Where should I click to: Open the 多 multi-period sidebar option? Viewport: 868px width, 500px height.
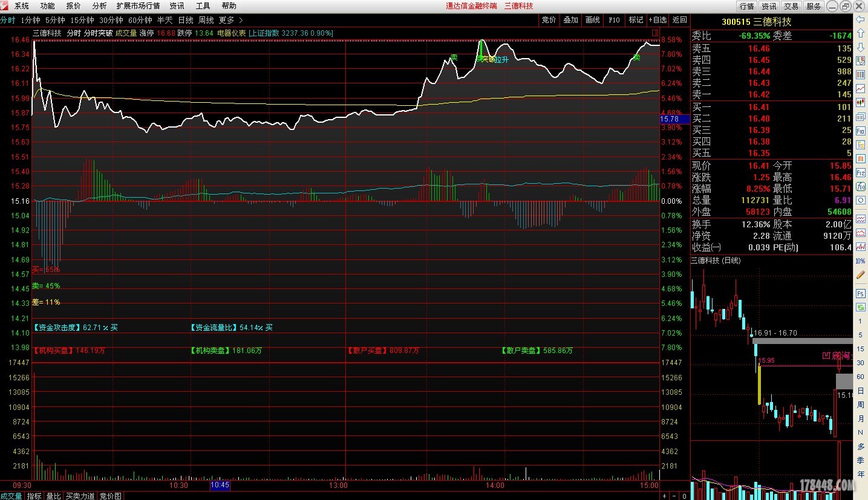860,446
